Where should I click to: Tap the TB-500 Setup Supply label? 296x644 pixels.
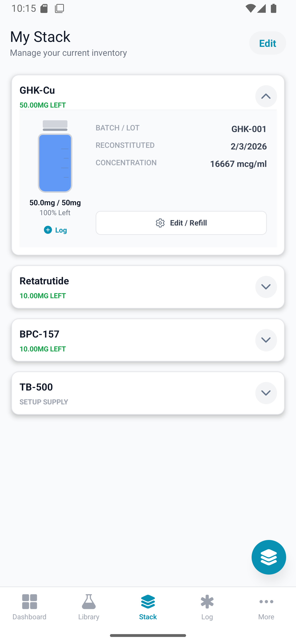tap(44, 402)
